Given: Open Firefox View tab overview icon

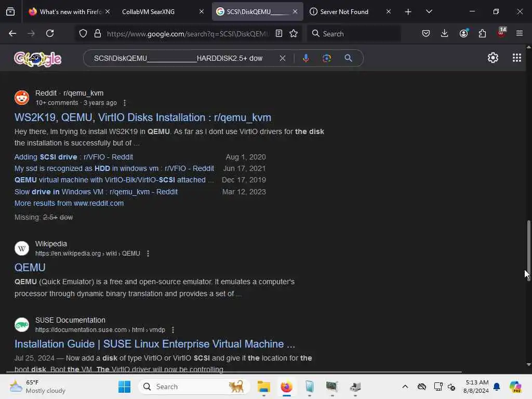Looking at the screenshot, I should (x=10, y=12).
